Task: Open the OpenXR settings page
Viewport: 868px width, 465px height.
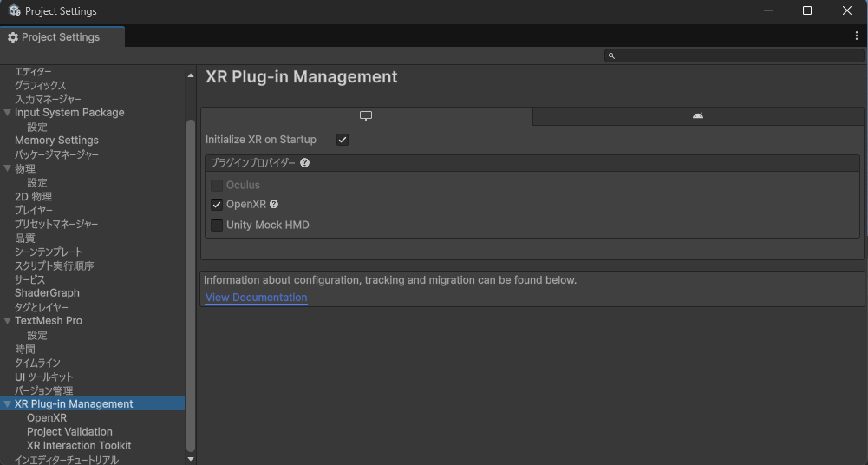Action: click(47, 418)
